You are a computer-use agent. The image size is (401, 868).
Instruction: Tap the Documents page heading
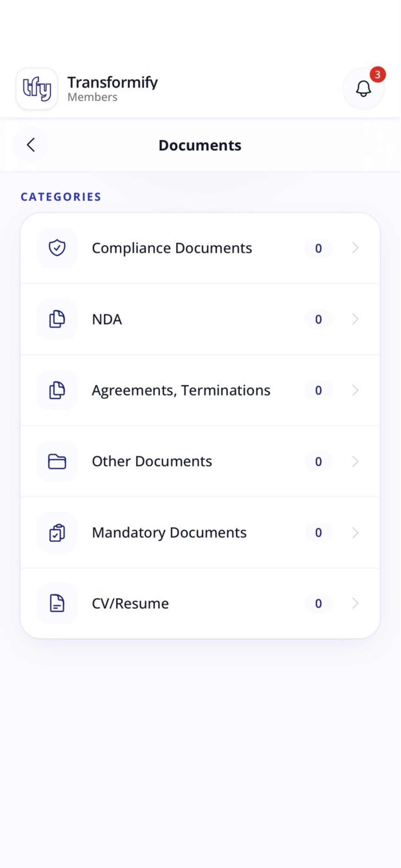point(200,145)
